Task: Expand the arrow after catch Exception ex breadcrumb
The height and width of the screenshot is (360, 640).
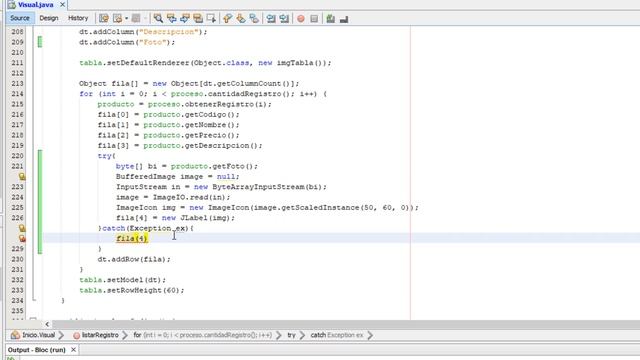Action: [x=370, y=335]
